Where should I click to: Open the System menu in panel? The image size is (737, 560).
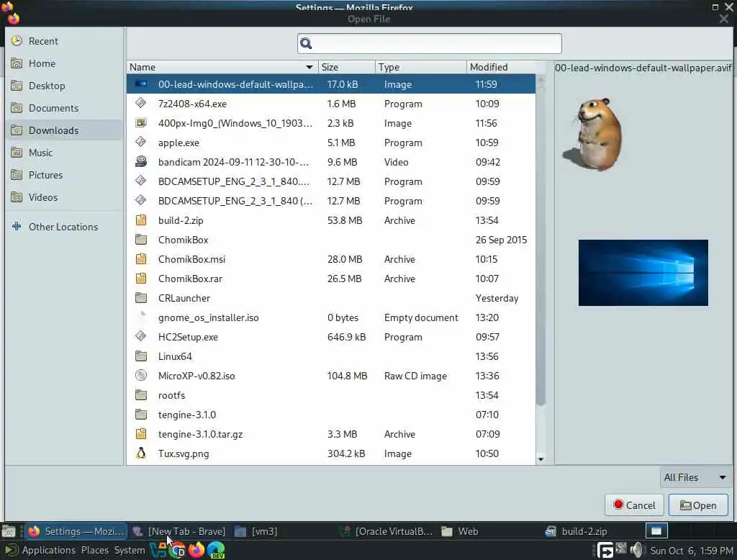(x=130, y=550)
